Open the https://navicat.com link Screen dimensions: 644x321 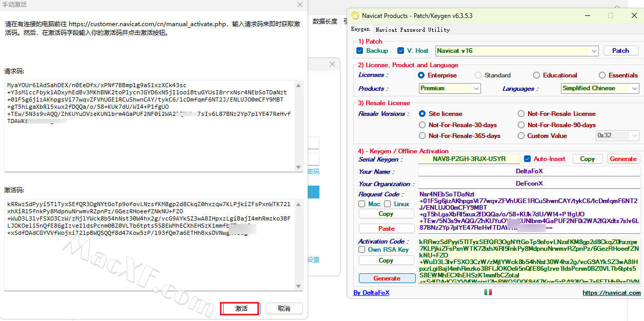click(x=612, y=293)
